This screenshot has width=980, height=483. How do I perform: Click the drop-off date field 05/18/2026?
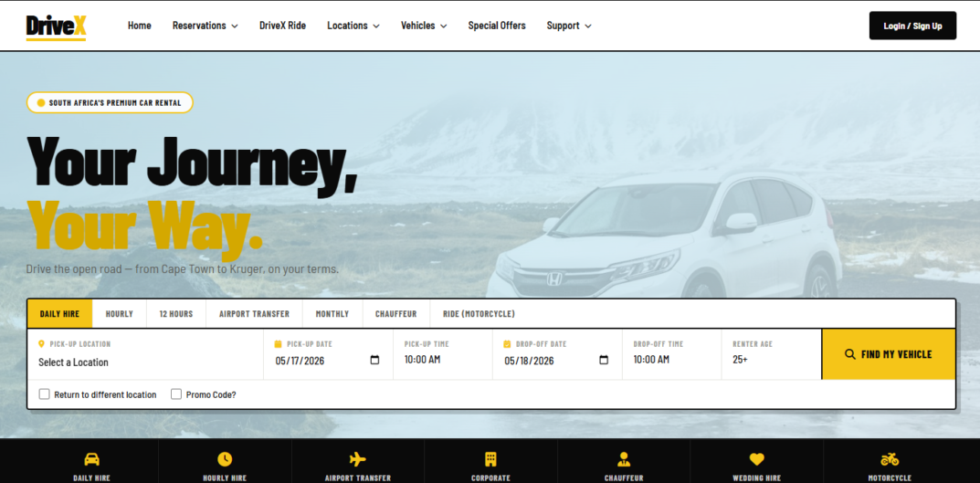[x=557, y=361]
